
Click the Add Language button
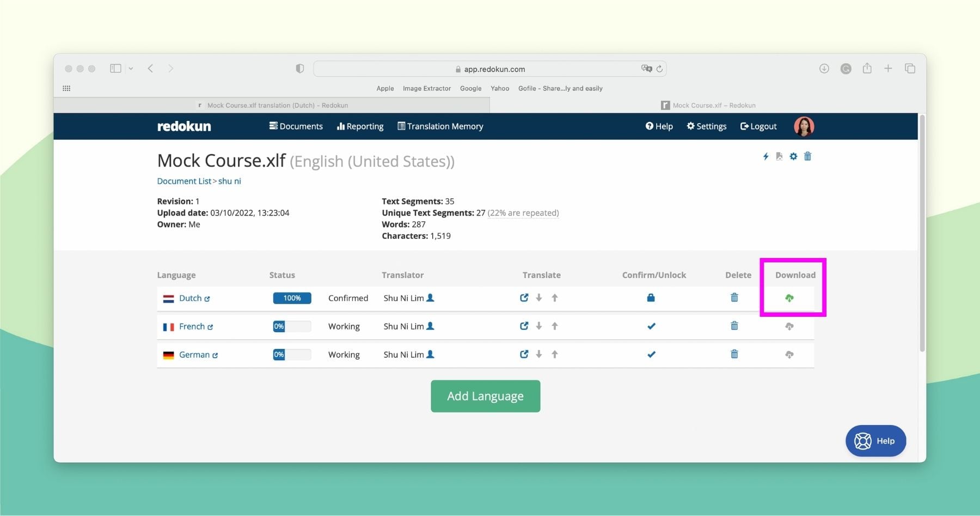click(x=485, y=396)
